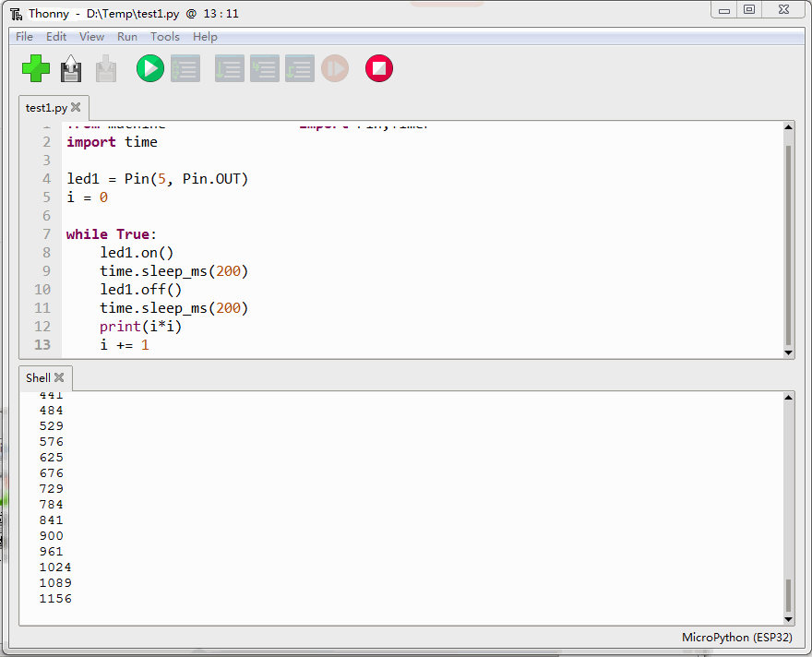The image size is (812, 657).
Task: Open the Edit menu
Action: (x=56, y=37)
